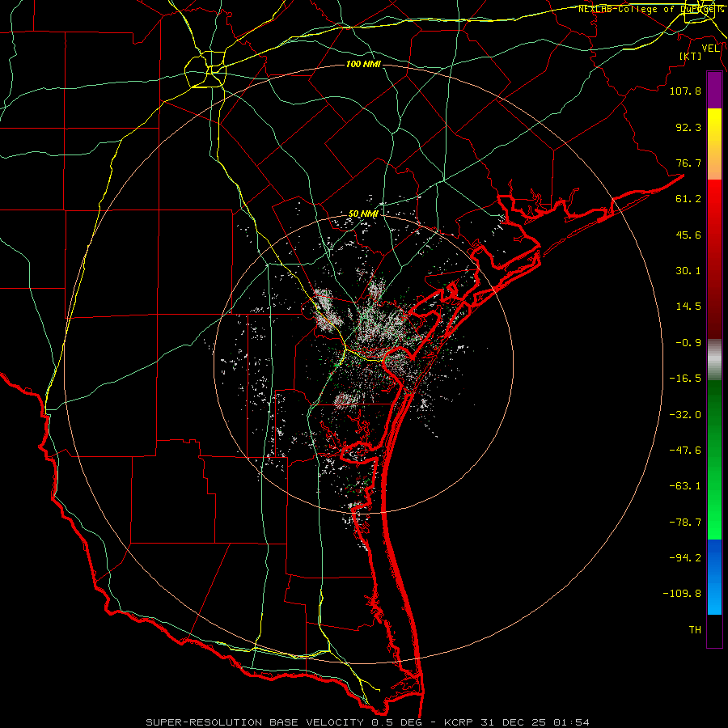This screenshot has height=728, width=728.
Task: Select the -0.9 value on velocity scale
Action: [x=688, y=343]
